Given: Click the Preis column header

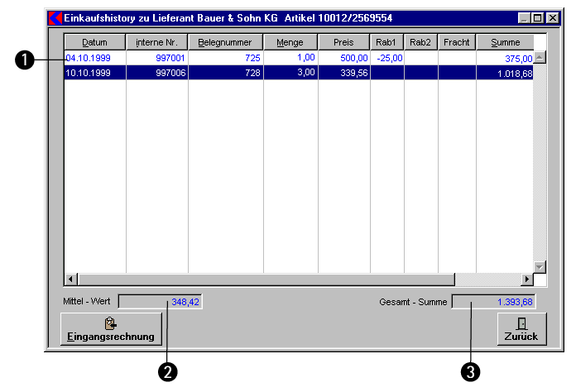Looking at the screenshot, I should click(x=343, y=42).
